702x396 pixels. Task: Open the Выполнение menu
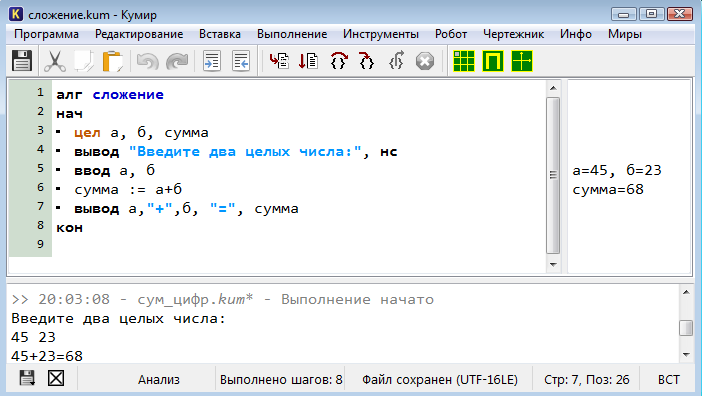click(x=292, y=34)
